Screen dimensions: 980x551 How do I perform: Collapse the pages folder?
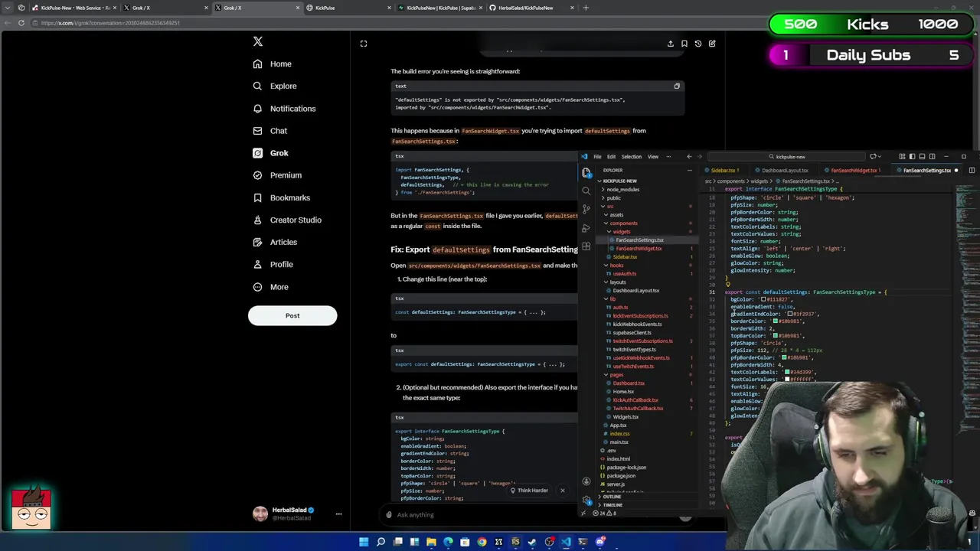tap(615, 375)
